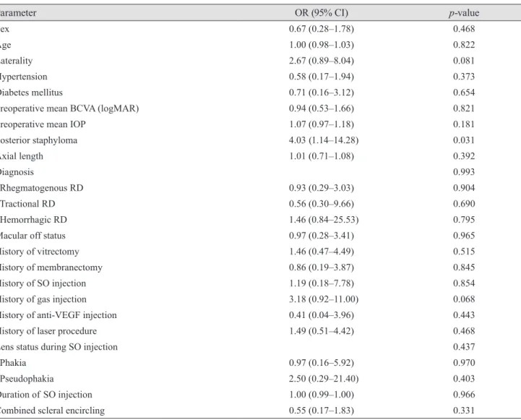521x420 pixels.
Task: Click OR value 0.94 (0.53–1.66)
Action: (322, 108)
